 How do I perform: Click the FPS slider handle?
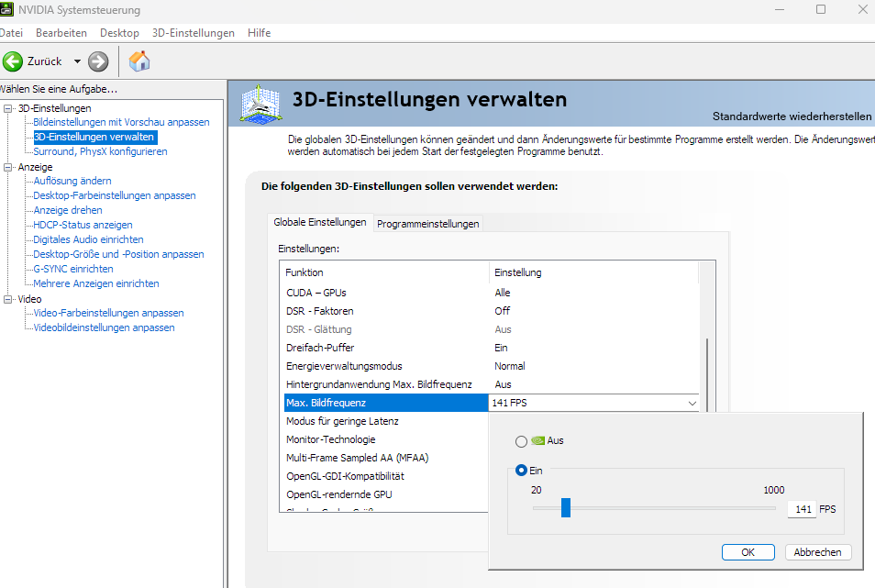click(x=566, y=507)
